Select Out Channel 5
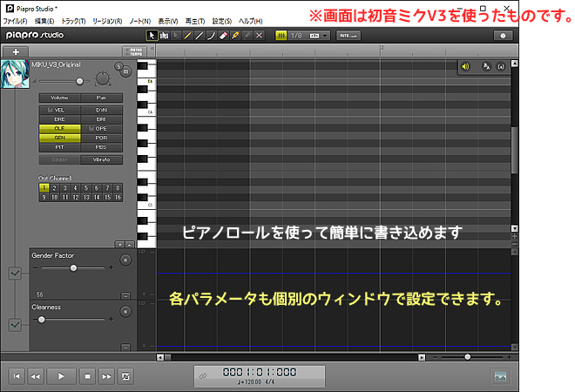 (86, 188)
